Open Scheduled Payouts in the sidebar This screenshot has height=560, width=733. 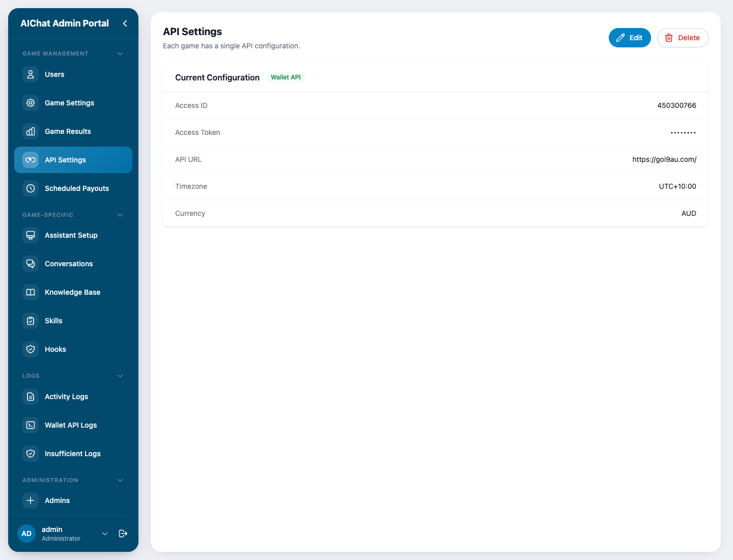[73, 188]
